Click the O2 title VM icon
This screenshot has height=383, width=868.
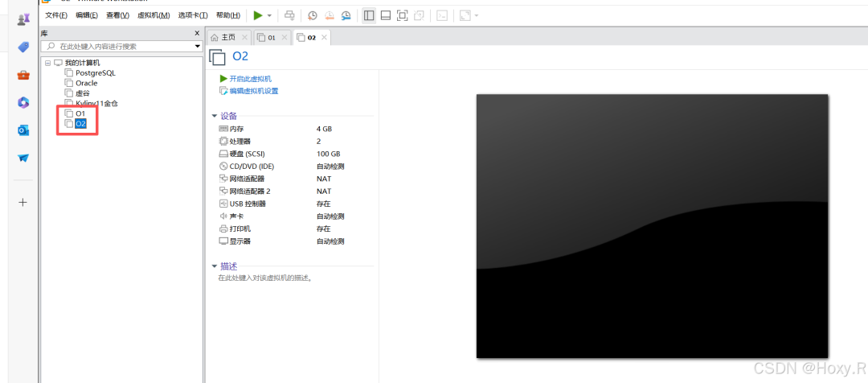[x=218, y=56]
